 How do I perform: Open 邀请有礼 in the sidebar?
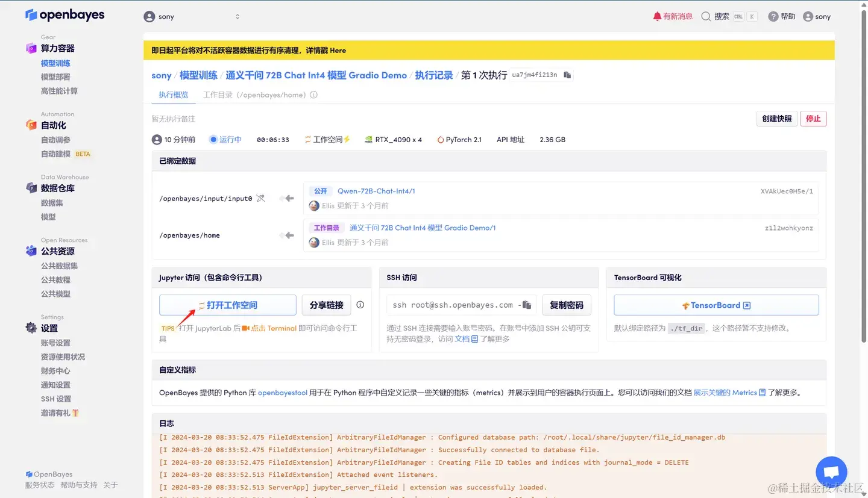point(60,413)
